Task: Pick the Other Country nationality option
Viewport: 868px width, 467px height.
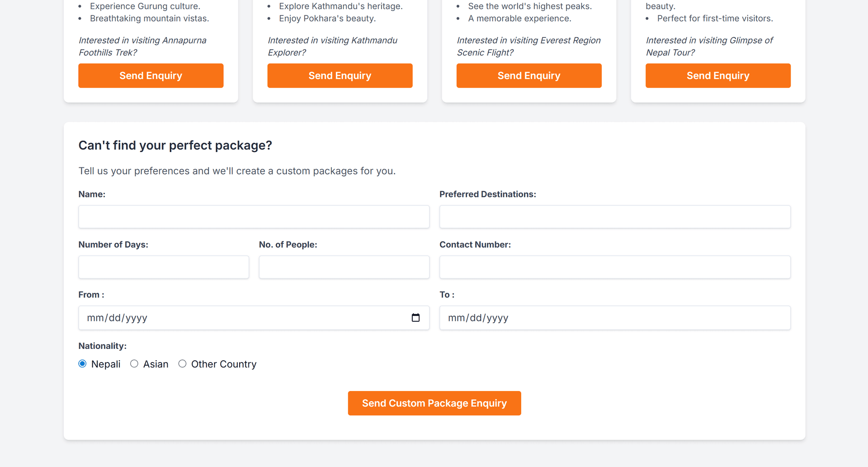Action: [x=182, y=363]
